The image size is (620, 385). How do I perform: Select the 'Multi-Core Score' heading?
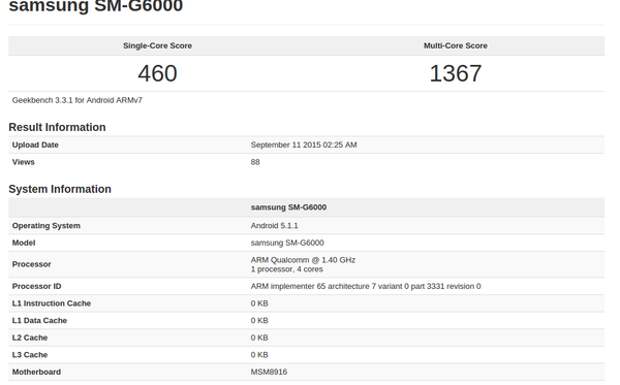(x=456, y=46)
